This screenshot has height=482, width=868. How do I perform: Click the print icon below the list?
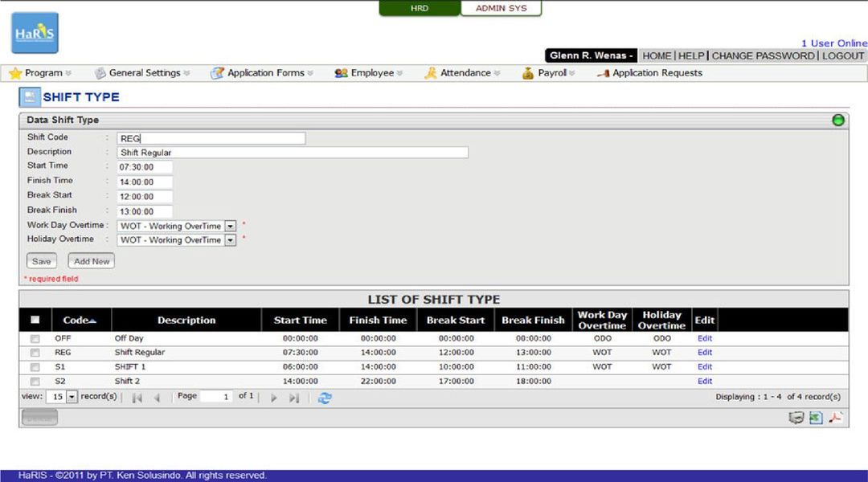point(796,418)
